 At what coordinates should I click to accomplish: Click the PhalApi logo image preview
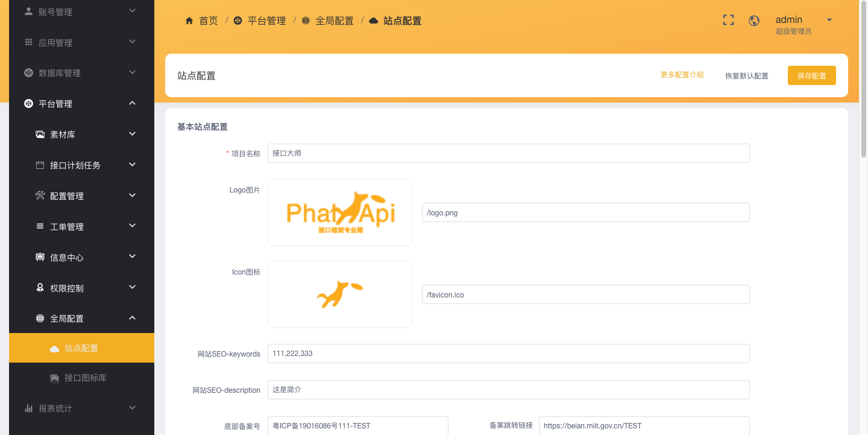pos(340,212)
